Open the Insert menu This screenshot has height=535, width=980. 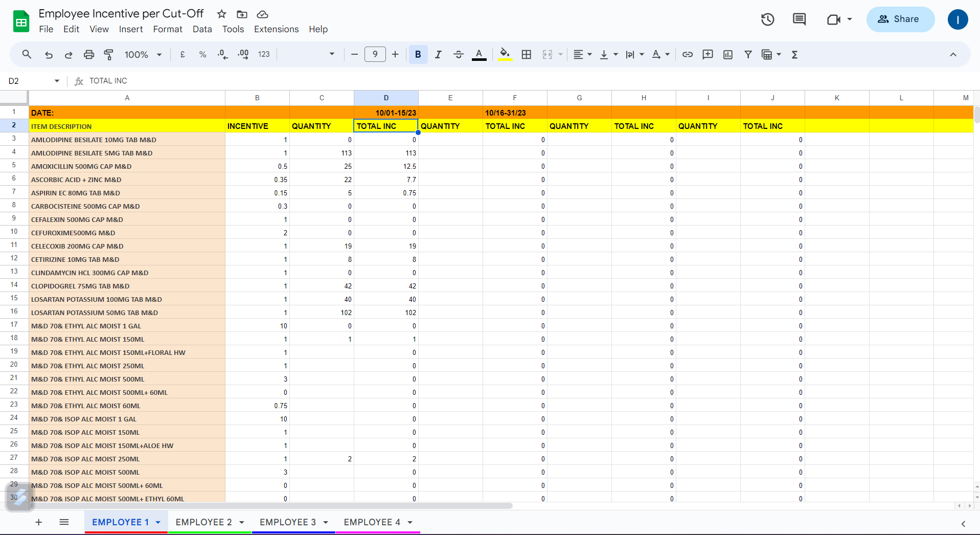131,29
